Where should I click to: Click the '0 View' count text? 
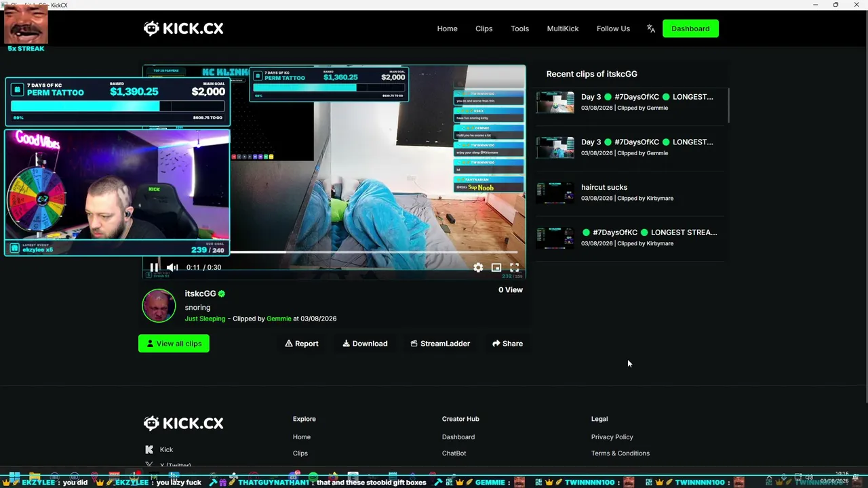tap(511, 290)
